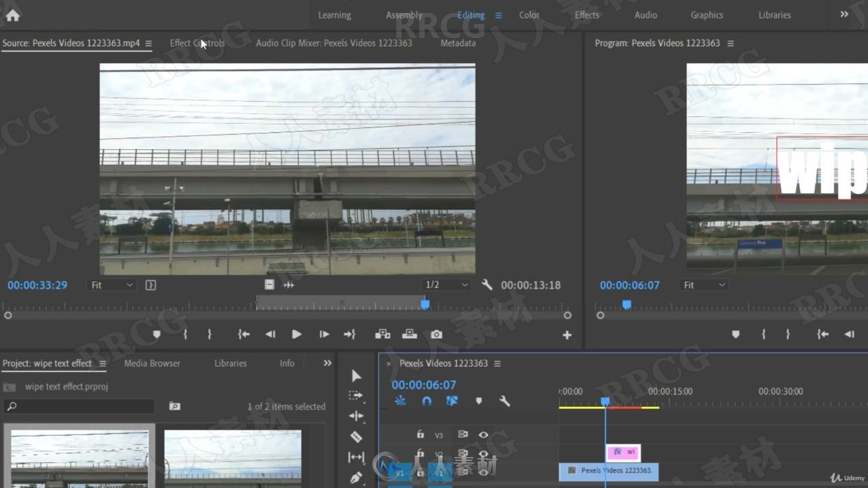The width and height of the screenshot is (868, 488).
Task: Open Source monitor wrench settings
Action: click(x=486, y=285)
